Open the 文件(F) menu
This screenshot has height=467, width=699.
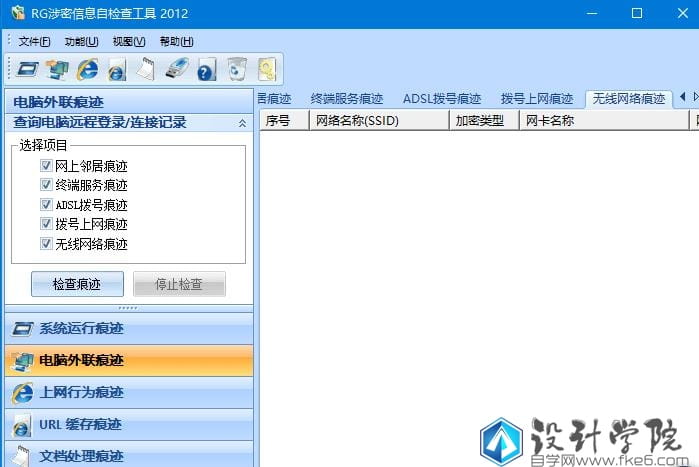(34, 41)
